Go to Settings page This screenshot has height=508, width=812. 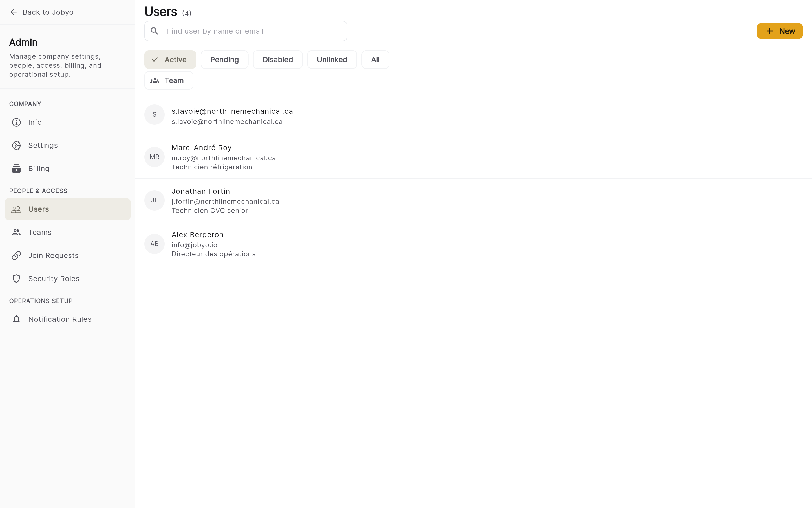click(67, 145)
